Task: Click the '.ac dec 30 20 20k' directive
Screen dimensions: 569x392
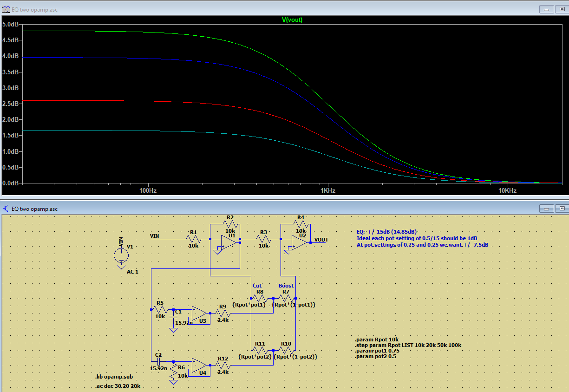Action: 118,386
